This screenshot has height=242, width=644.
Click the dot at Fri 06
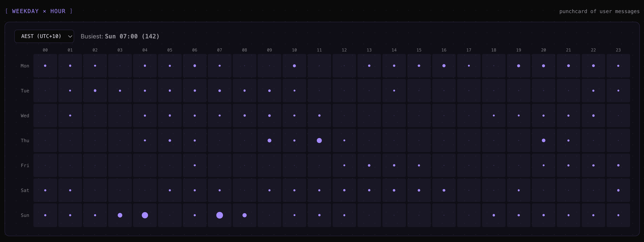pyautogui.click(x=195, y=165)
